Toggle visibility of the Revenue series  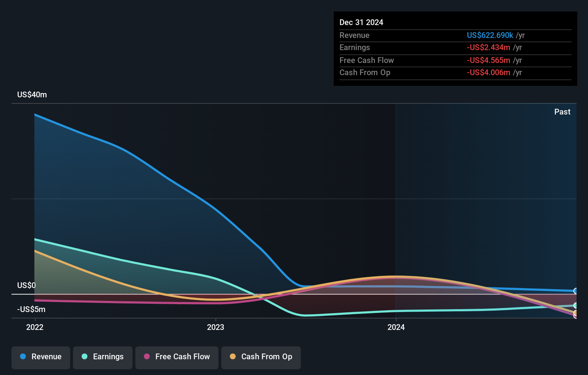pos(40,357)
